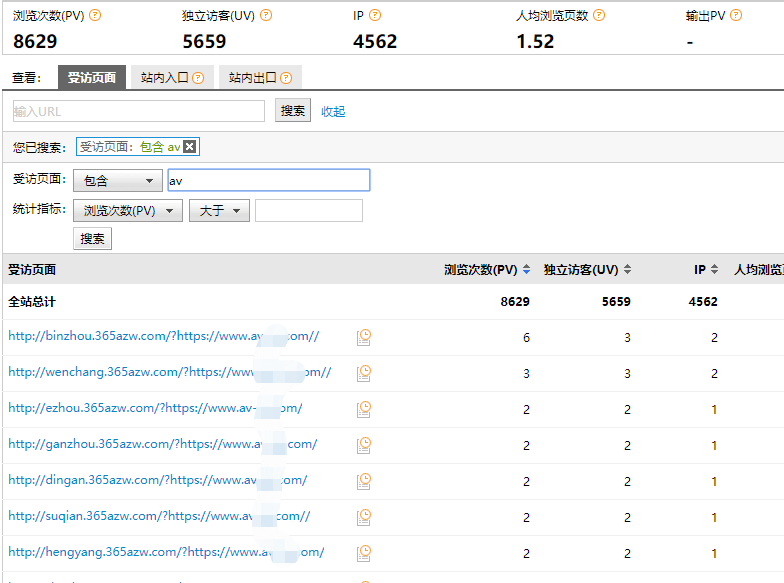Screen dimensions: 784x583
Task: Open the help icon beside 浏览次数(PV)
Action: [x=95, y=16]
